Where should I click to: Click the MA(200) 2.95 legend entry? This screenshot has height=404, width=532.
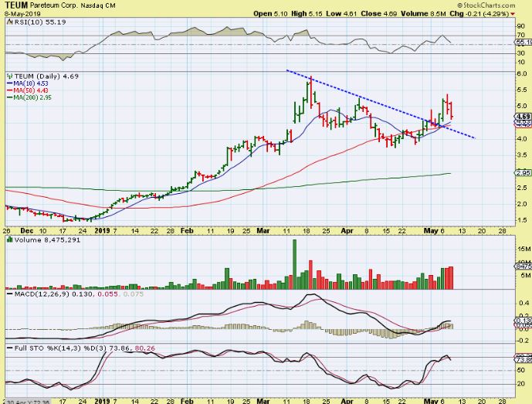coord(29,97)
